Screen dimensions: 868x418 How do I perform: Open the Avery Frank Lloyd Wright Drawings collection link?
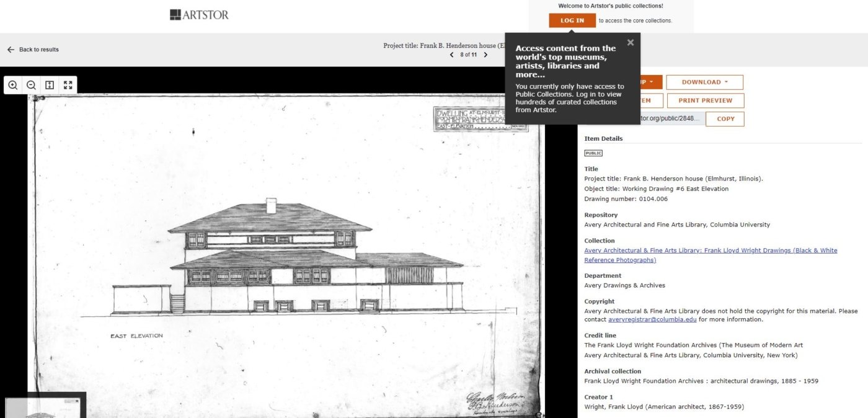coord(711,255)
